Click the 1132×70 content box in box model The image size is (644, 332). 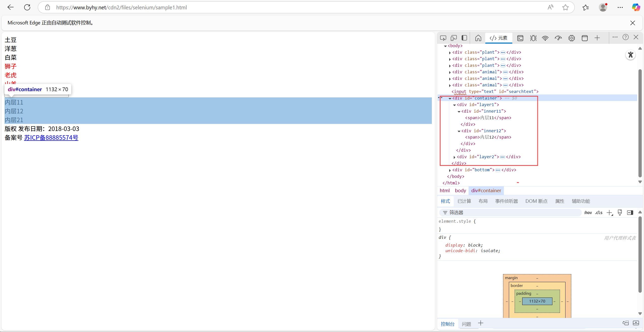tap(537, 301)
